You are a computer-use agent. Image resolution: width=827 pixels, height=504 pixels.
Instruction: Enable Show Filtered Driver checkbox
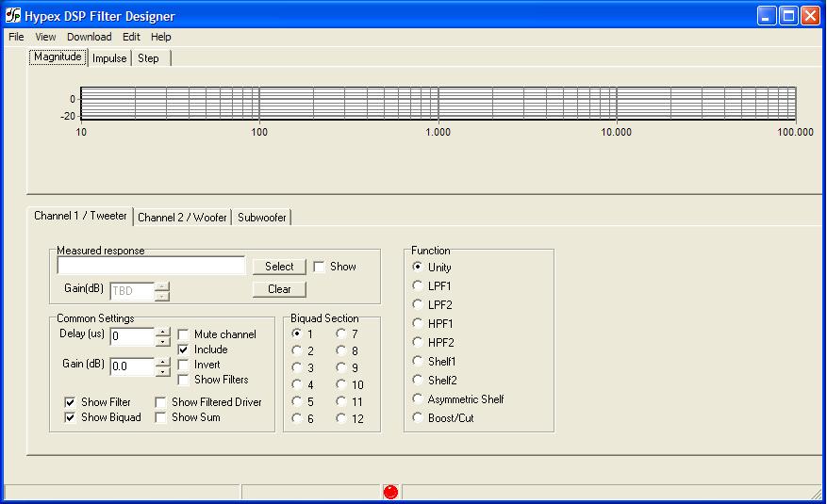pos(160,402)
